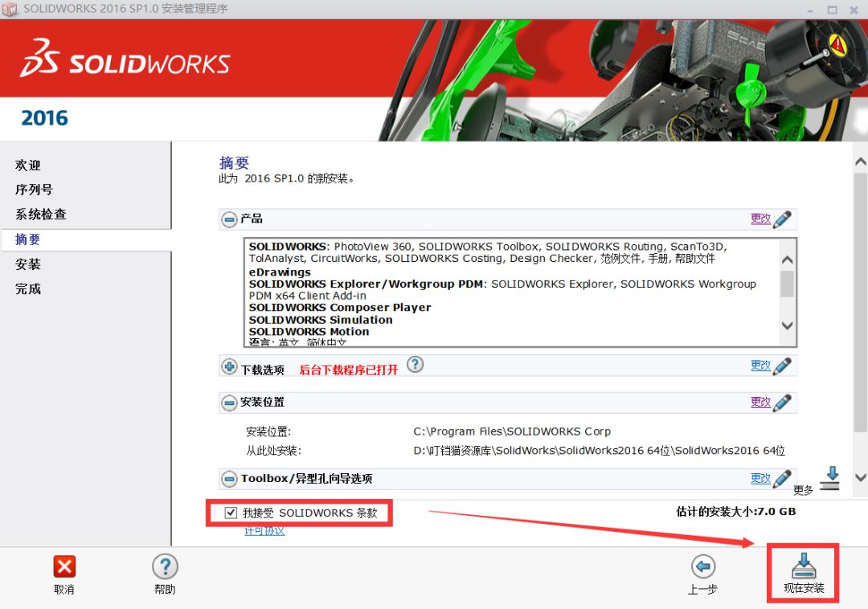
Task: Minimize the installer window
Action: pos(810,10)
